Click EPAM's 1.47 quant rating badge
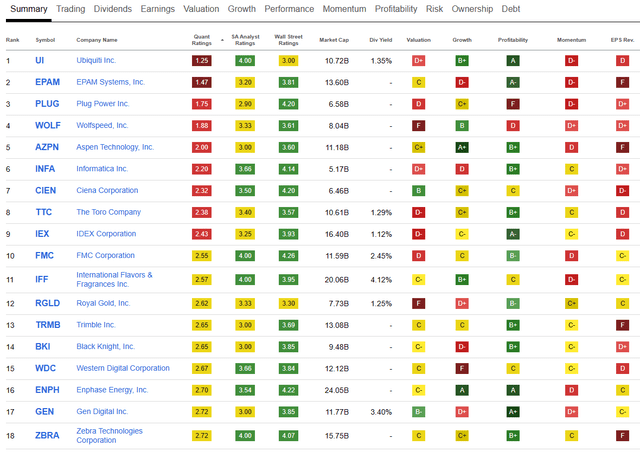 [202, 82]
